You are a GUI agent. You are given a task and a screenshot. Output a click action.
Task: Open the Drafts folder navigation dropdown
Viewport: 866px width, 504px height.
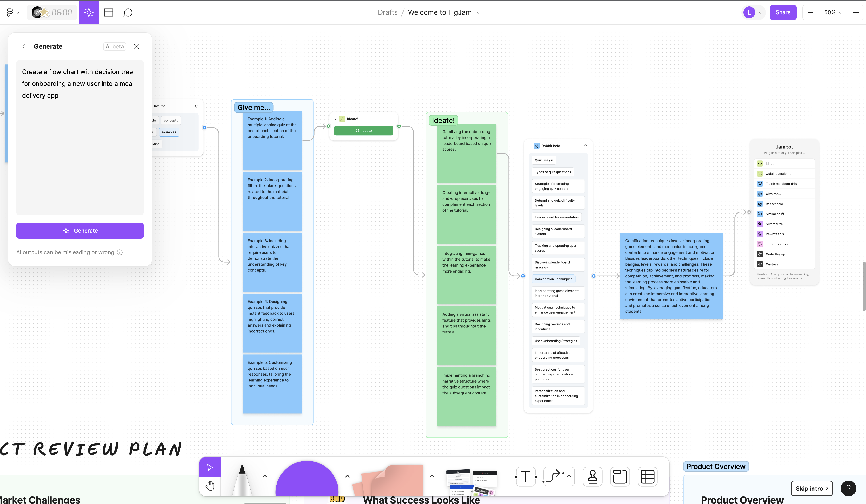pos(388,12)
